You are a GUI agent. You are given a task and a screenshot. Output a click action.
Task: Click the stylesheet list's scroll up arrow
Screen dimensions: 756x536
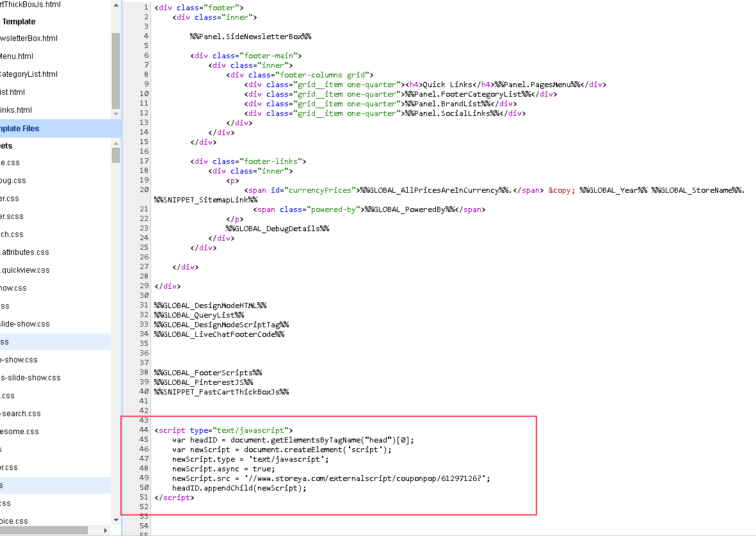[x=116, y=142]
